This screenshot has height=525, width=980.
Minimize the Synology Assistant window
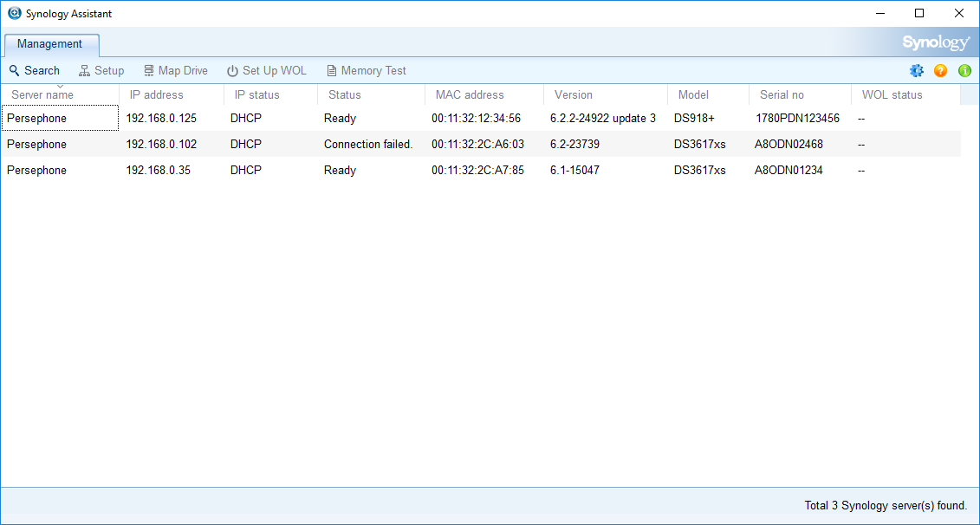point(880,13)
